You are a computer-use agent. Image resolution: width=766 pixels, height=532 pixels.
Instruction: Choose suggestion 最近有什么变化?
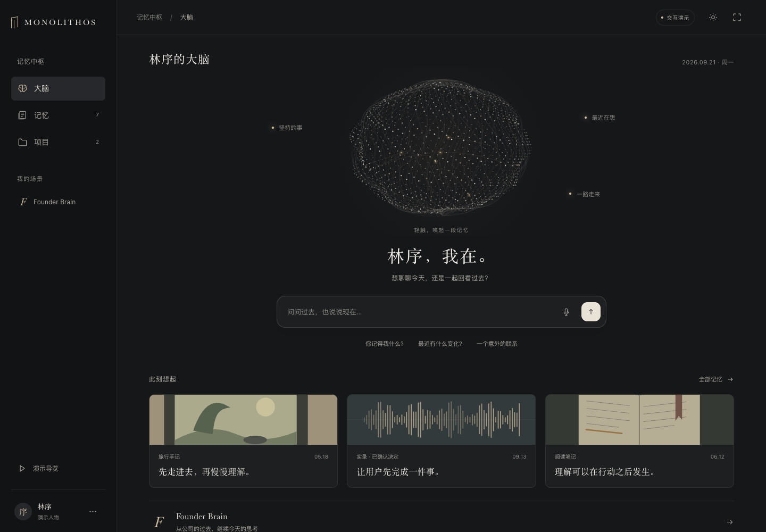pyautogui.click(x=440, y=344)
